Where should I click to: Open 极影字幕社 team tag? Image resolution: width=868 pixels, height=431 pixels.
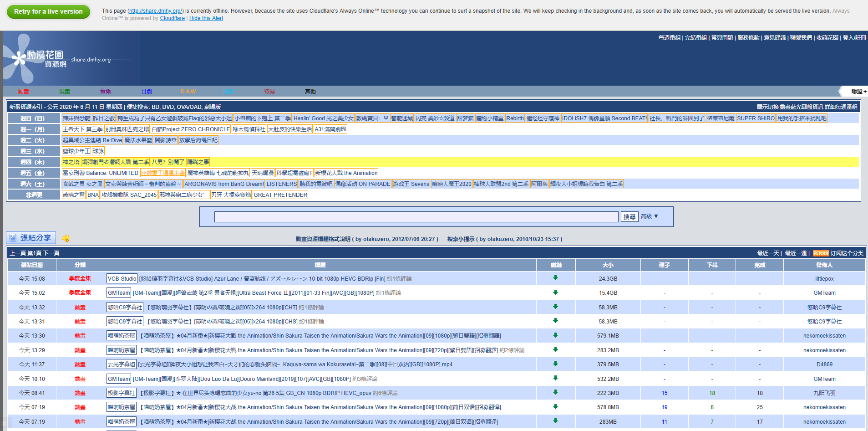122,393
